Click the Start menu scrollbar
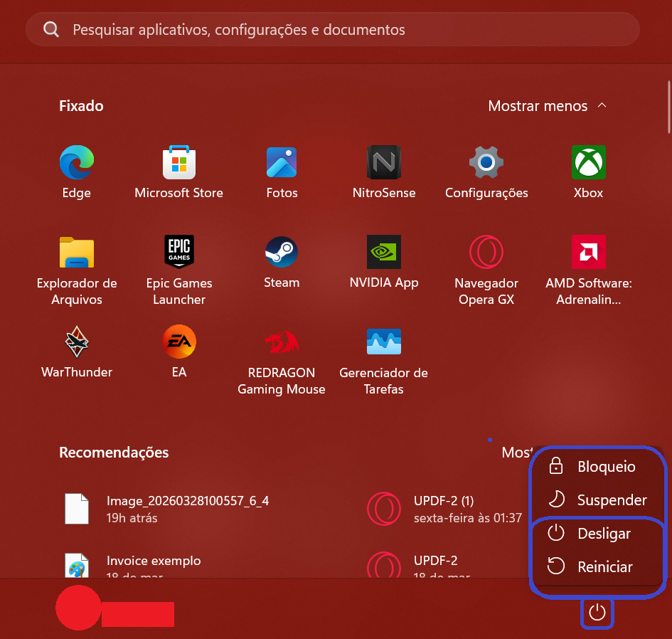 (669, 107)
